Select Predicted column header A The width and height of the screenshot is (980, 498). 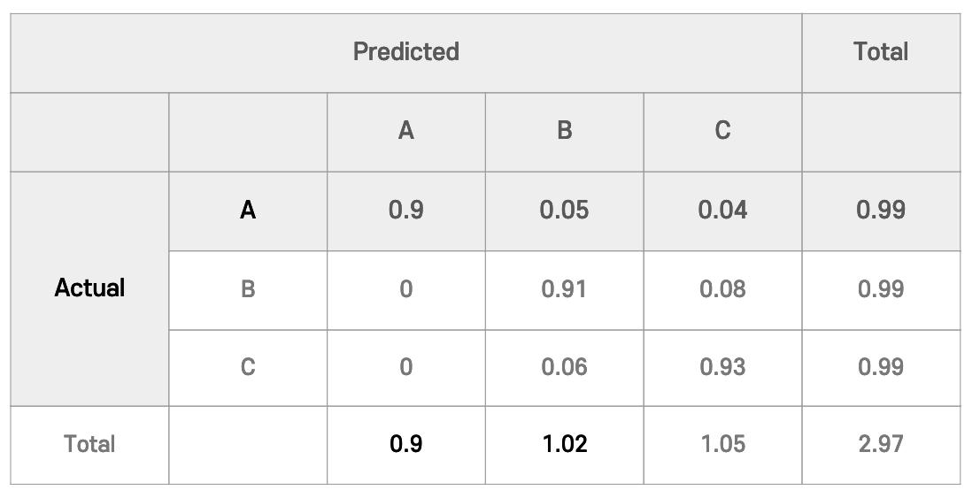(x=406, y=133)
